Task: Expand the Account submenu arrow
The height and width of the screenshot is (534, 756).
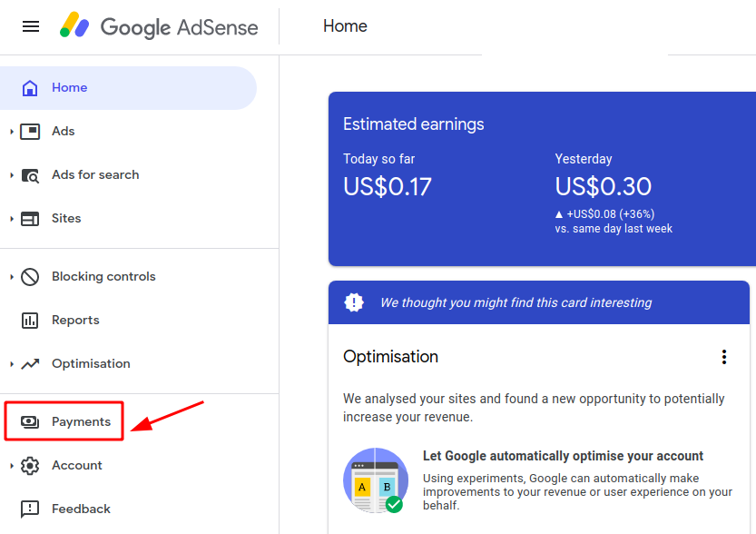Action: [x=12, y=466]
